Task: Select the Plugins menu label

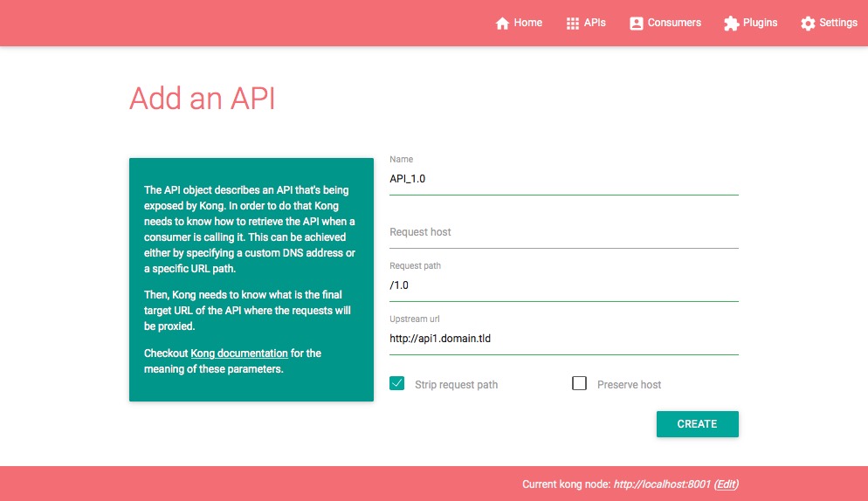Action: [x=760, y=23]
